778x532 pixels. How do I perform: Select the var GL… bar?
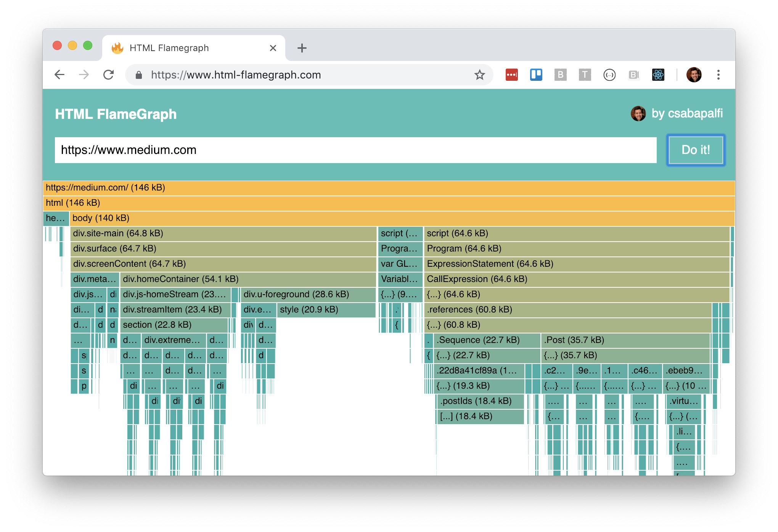coord(400,264)
